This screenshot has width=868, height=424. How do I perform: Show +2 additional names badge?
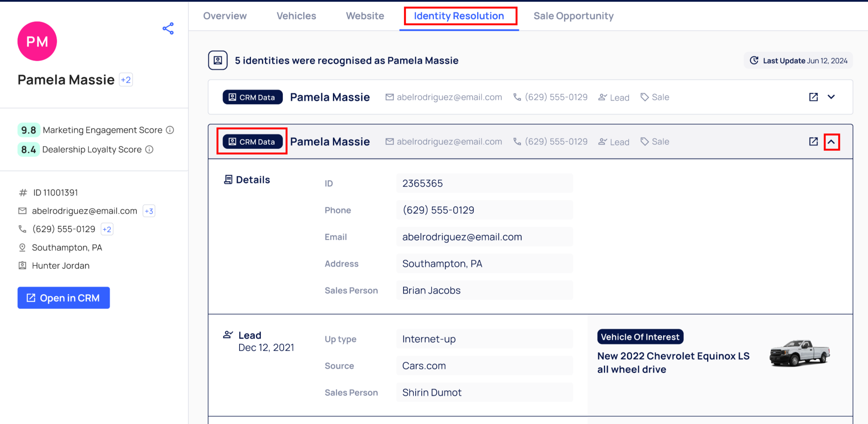click(x=126, y=80)
